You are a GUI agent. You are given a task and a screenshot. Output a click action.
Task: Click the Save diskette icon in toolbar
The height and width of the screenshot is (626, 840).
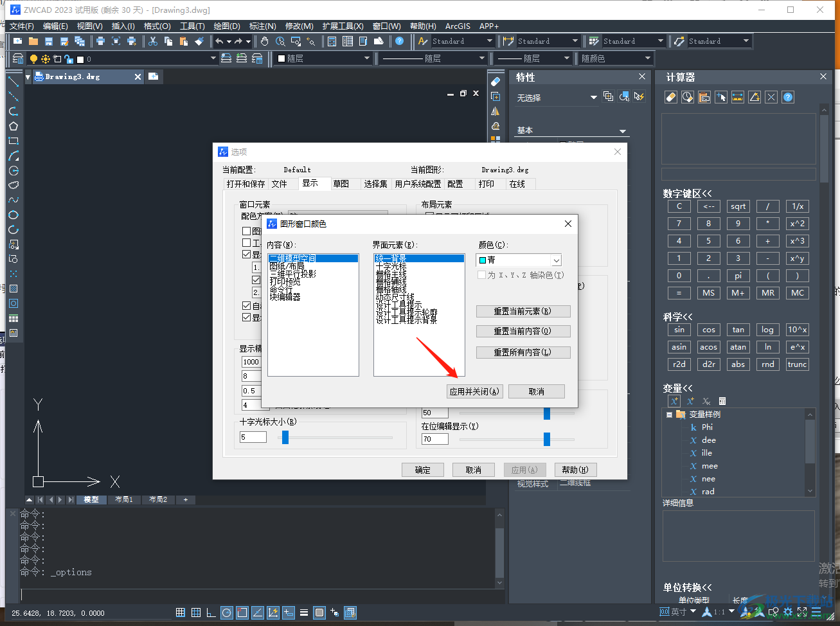click(49, 41)
